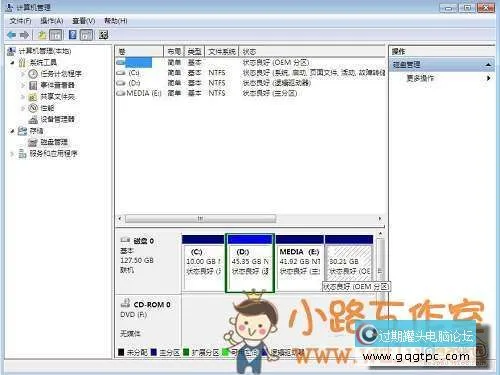Click the 事件查看器 icon in tree
Viewport: 500px width, 375px height.
[x=33, y=85]
